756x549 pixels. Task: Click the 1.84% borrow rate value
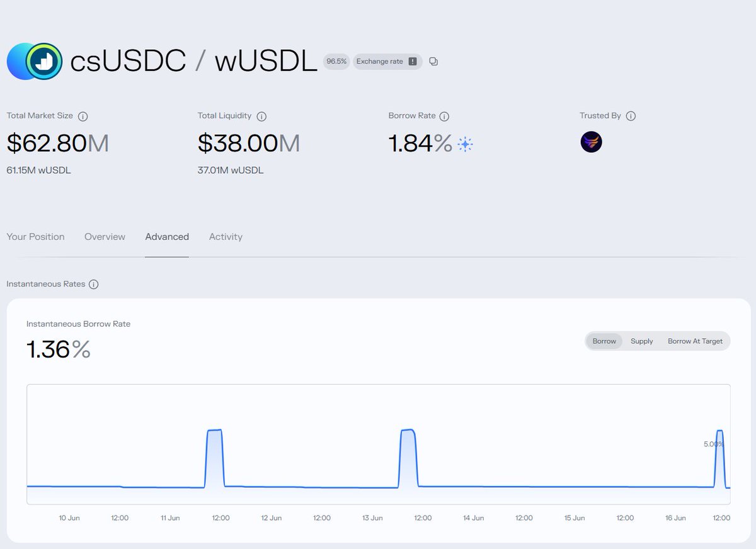[x=420, y=144]
